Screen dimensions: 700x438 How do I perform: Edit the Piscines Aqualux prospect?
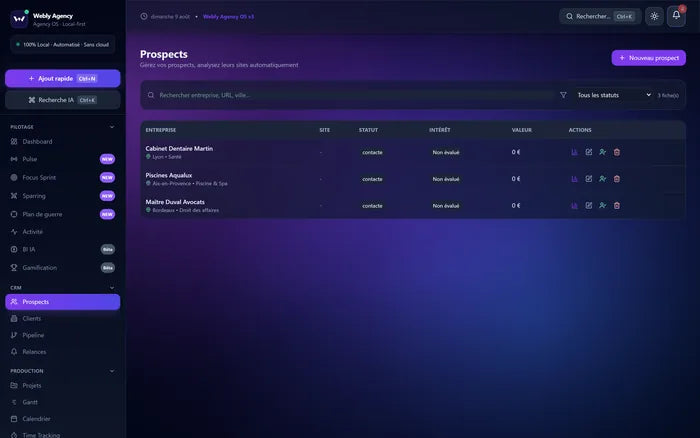click(589, 179)
